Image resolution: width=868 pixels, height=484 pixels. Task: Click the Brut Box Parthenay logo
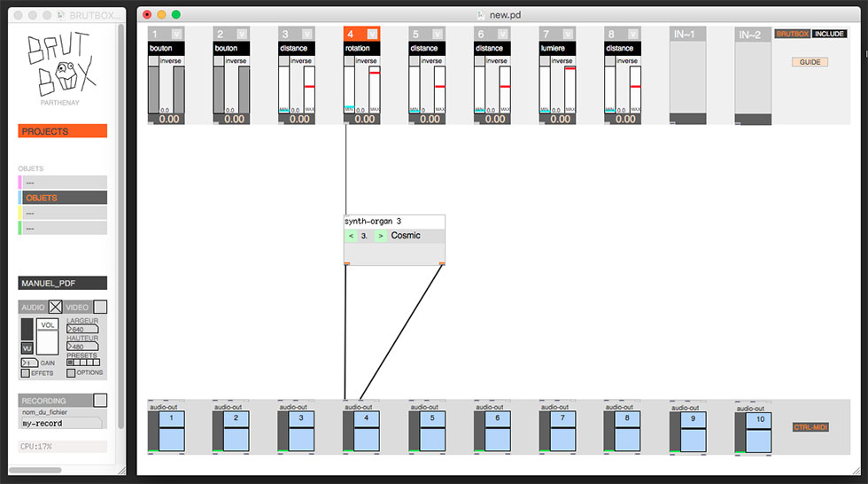[61, 67]
